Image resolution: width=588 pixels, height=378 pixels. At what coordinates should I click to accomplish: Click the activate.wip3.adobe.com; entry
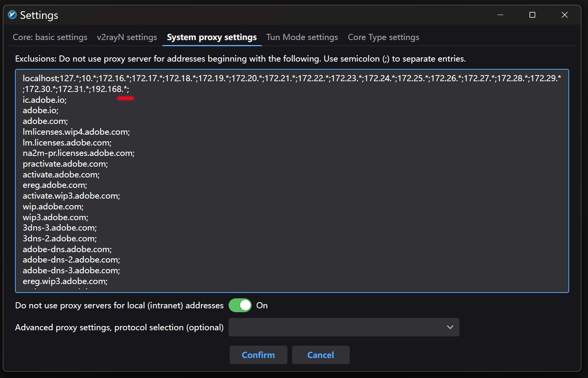(x=71, y=196)
